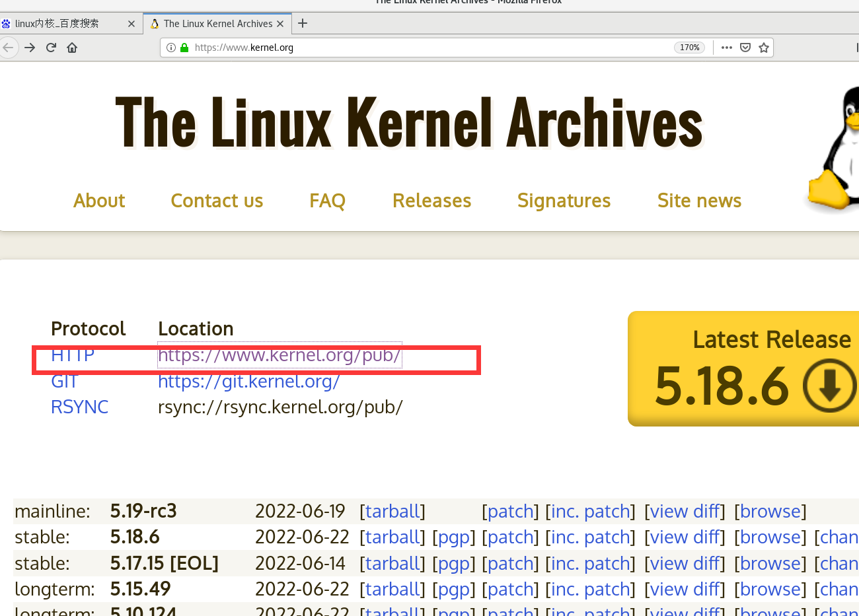859x616 pixels.
Task: Click The Linux Kernel Archives title
Action: click(x=409, y=122)
